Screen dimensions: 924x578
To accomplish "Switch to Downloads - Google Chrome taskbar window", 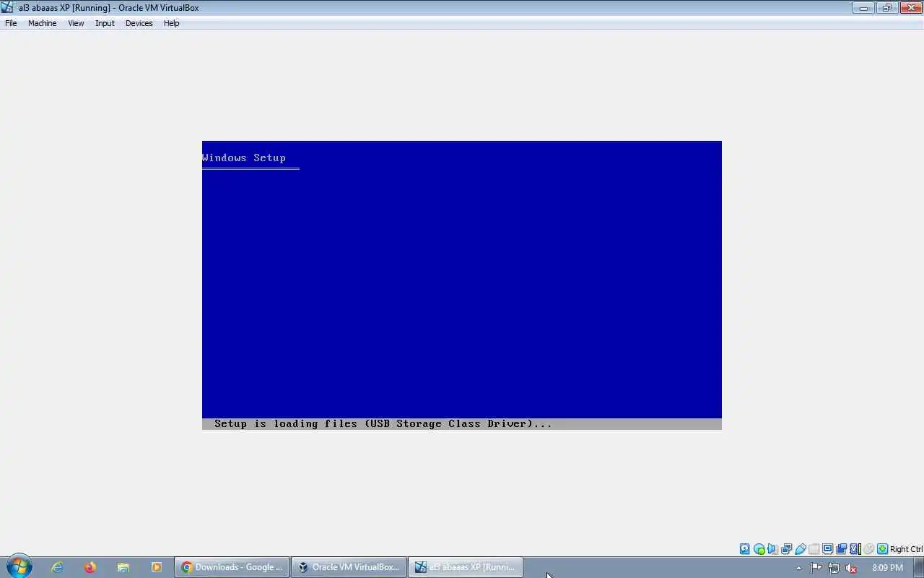I will (232, 567).
